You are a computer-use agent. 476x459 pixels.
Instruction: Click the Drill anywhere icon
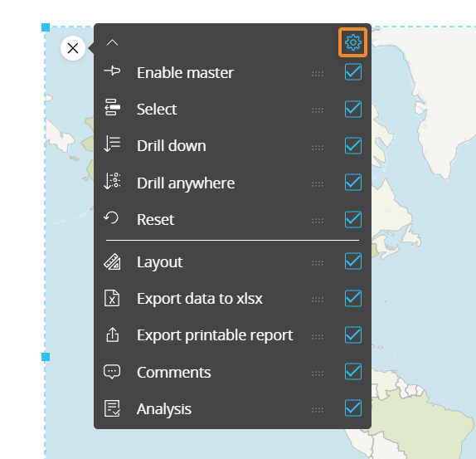(112, 181)
